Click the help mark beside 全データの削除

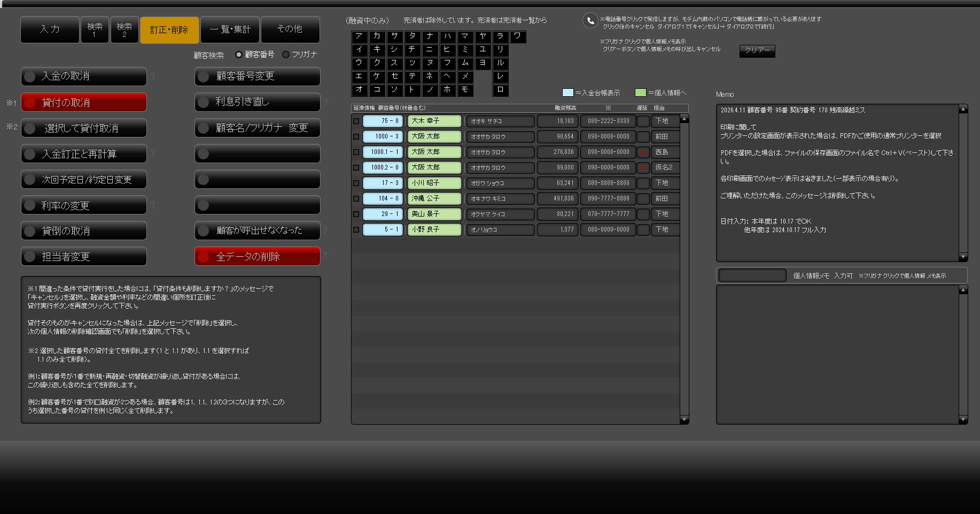[325, 256]
